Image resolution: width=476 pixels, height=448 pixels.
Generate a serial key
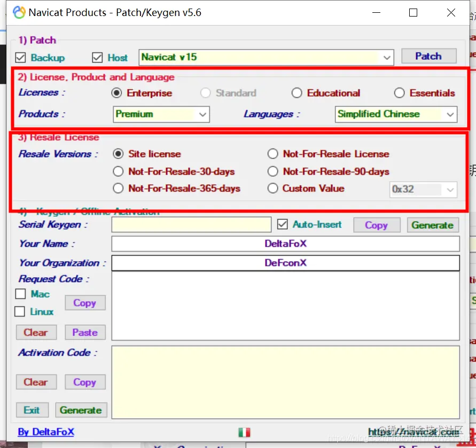click(433, 225)
